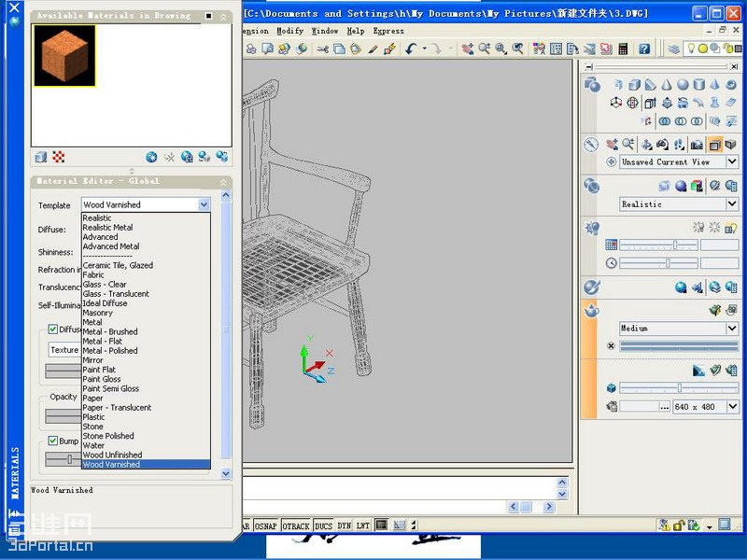The width and height of the screenshot is (747, 560).
Task: Select the Cylinder solid tool
Action: 698,85
